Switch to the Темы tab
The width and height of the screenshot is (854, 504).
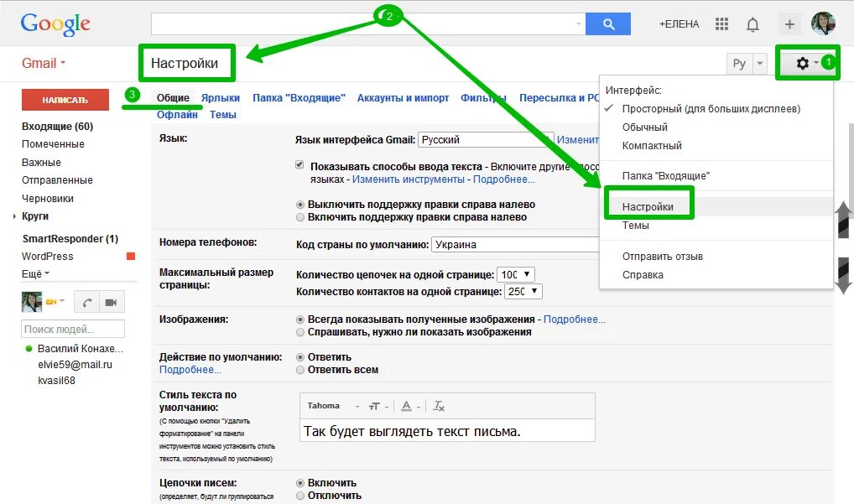[223, 115]
